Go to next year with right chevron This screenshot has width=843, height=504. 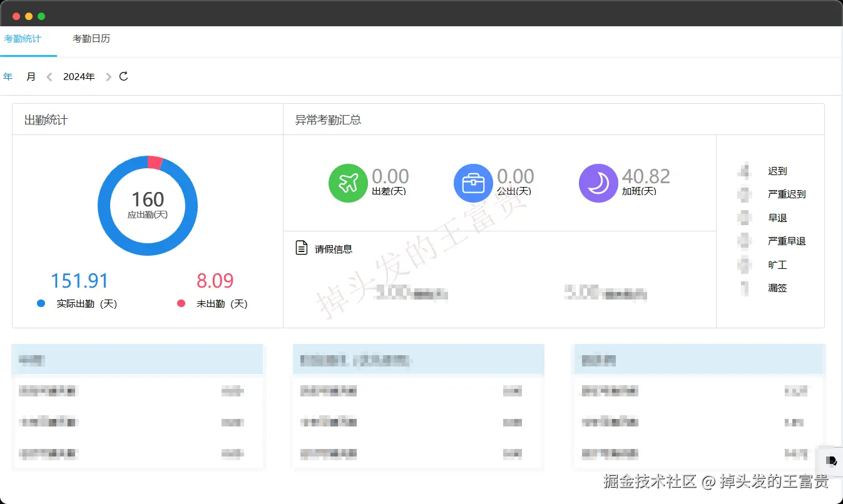tap(108, 77)
